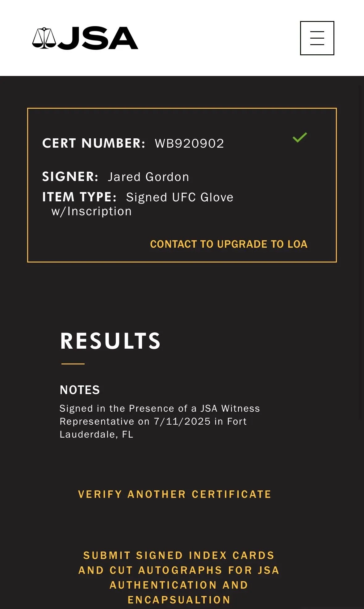
Task: Click the NOTES subheading
Action: point(80,390)
